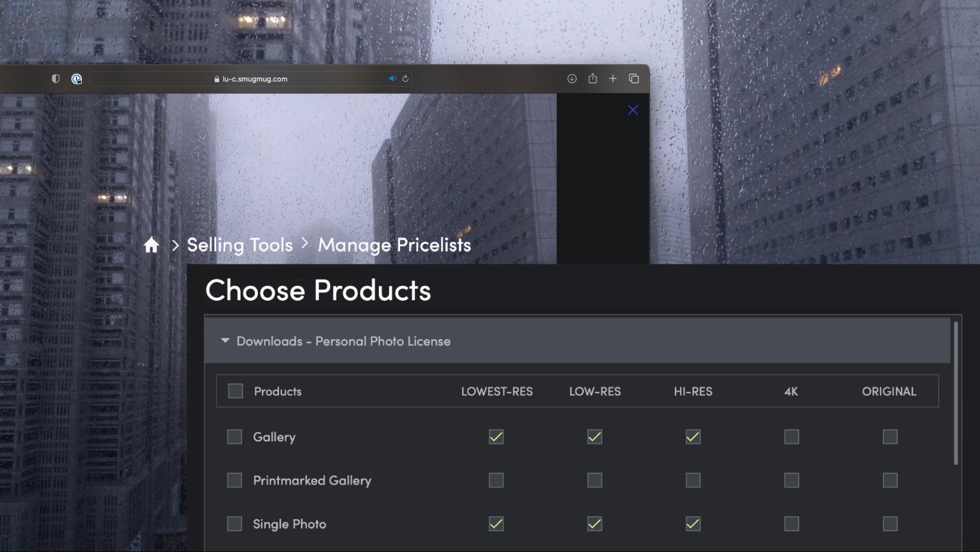980x552 pixels.
Task: Reload the page with refresh icon
Action: pyautogui.click(x=405, y=79)
